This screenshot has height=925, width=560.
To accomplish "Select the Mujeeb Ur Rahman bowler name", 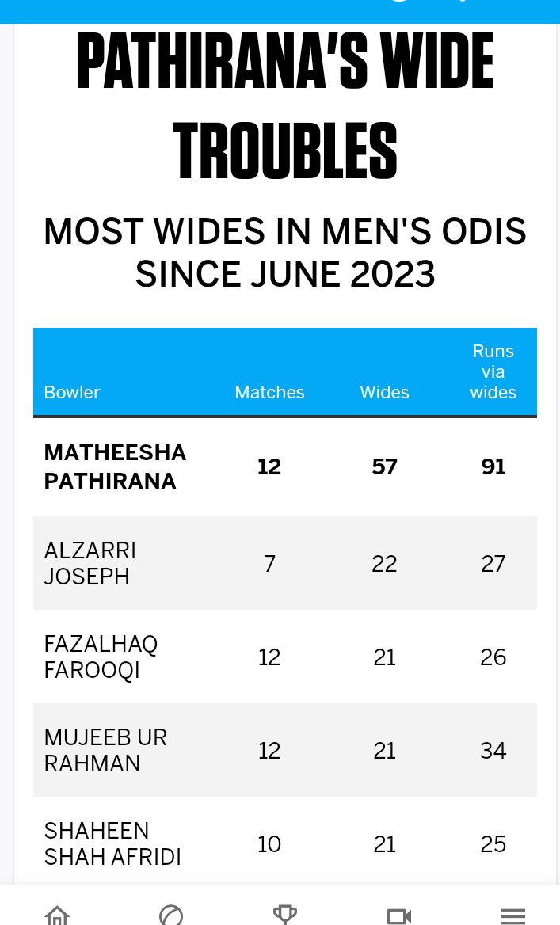I will [105, 750].
